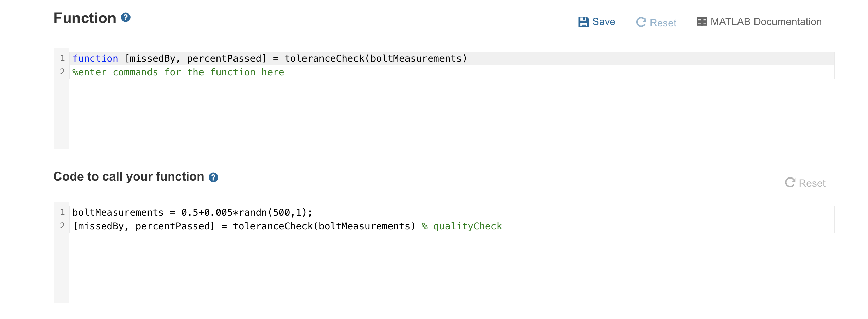Open help for Code to call your function

point(213,177)
